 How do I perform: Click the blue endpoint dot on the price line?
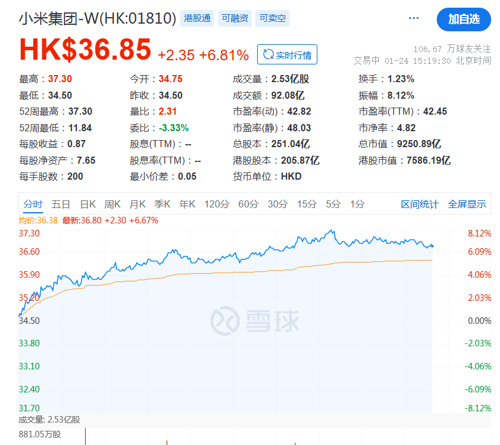tap(432, 246)
